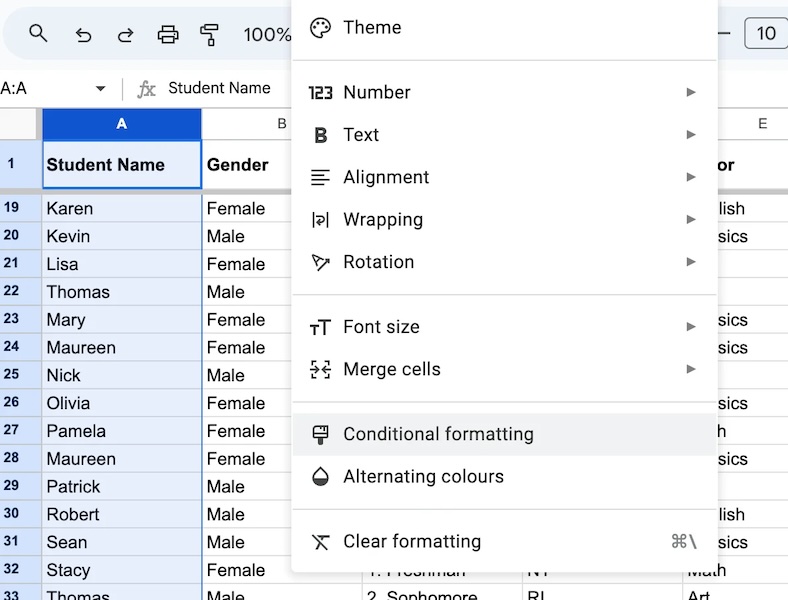Click the formula bar containing Student Name
The height and width of the screenshot is (600, 788).
tap(219, 88)
